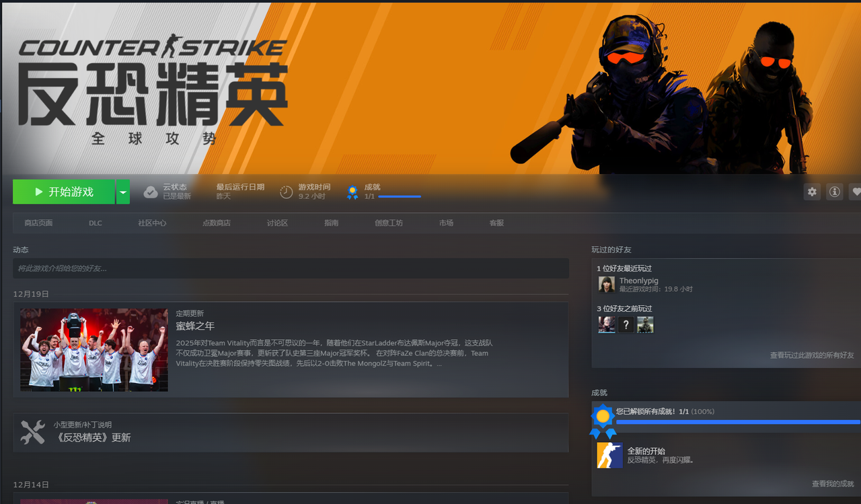This screenshot has height=504, width=861.
Task: Switch to 讨论区 tab
Action: coord(277,223)
